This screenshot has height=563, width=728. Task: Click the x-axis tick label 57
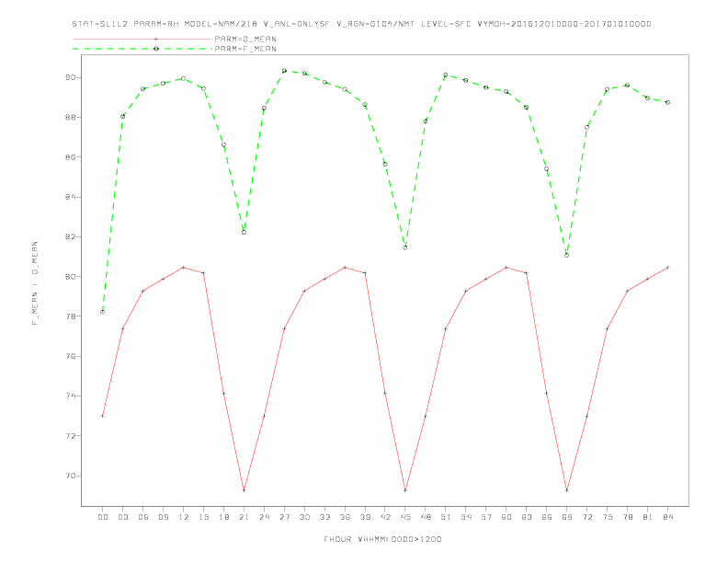click(486, 517)
